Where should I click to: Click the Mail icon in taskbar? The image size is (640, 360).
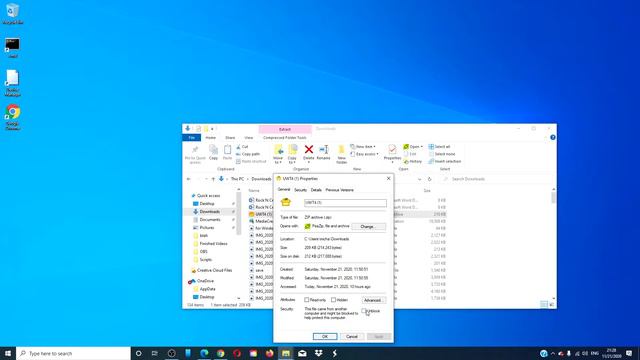pyautogui.click(x=302, y=353)
